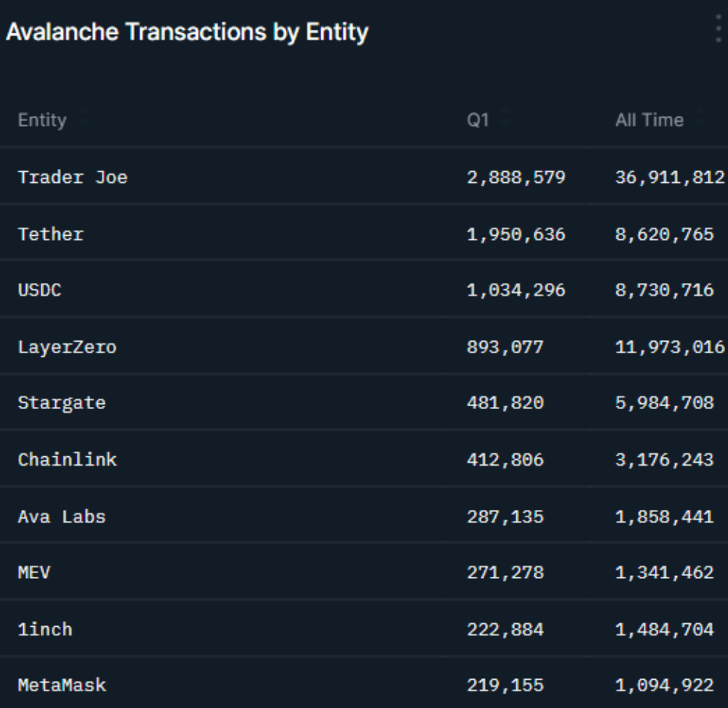The height and width of the screenshot is (708, 728).
Task: Click LayerZero's All Time value 11,973,016
Action: pos(669,347)
